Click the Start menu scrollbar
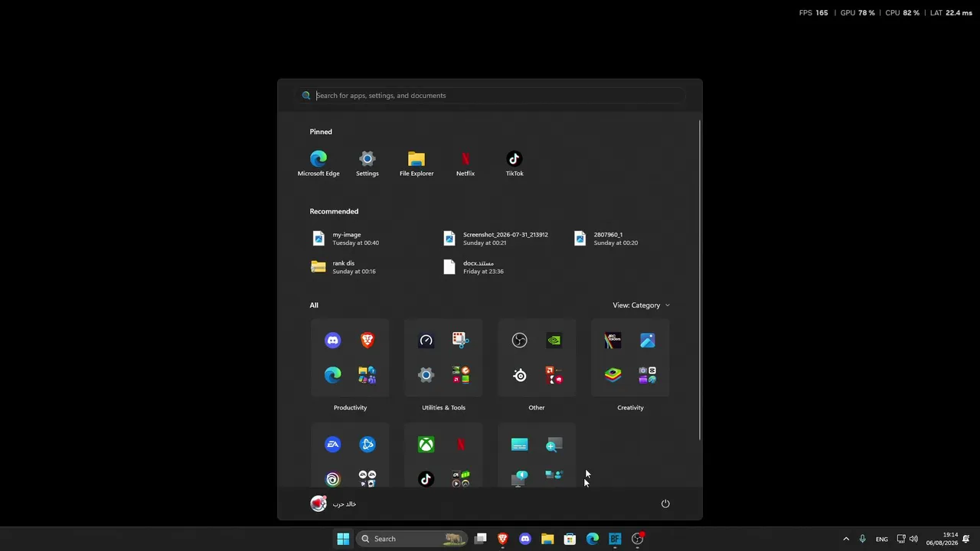980x551 pixels. pos(700,280)
